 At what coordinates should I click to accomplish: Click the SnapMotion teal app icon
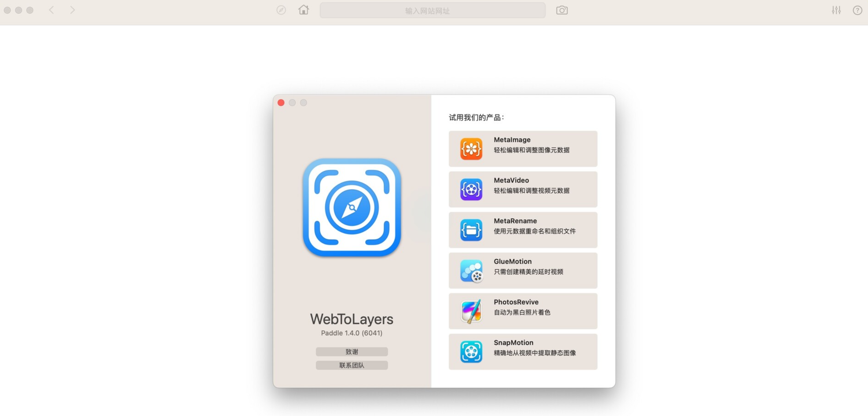click(x=471, y=351)
